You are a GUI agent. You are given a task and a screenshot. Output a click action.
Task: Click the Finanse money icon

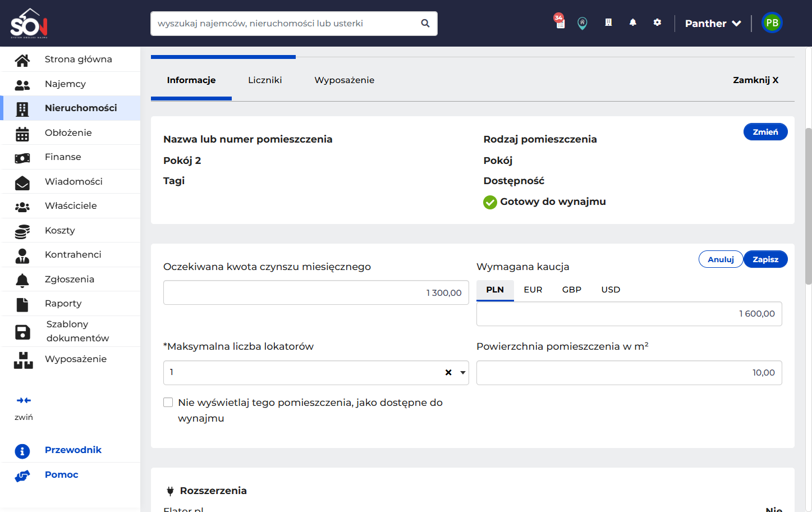pyautogui.click(x=22, y=158)
